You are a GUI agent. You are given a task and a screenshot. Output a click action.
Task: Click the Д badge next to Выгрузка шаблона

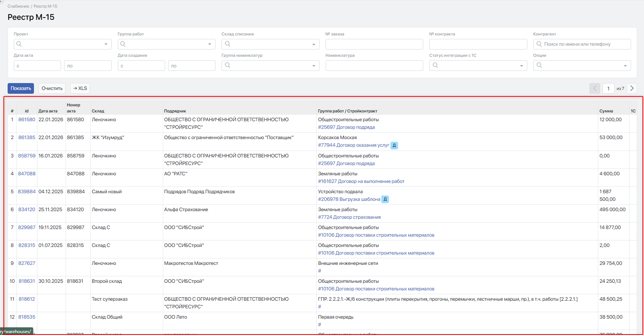coord(385,199)
